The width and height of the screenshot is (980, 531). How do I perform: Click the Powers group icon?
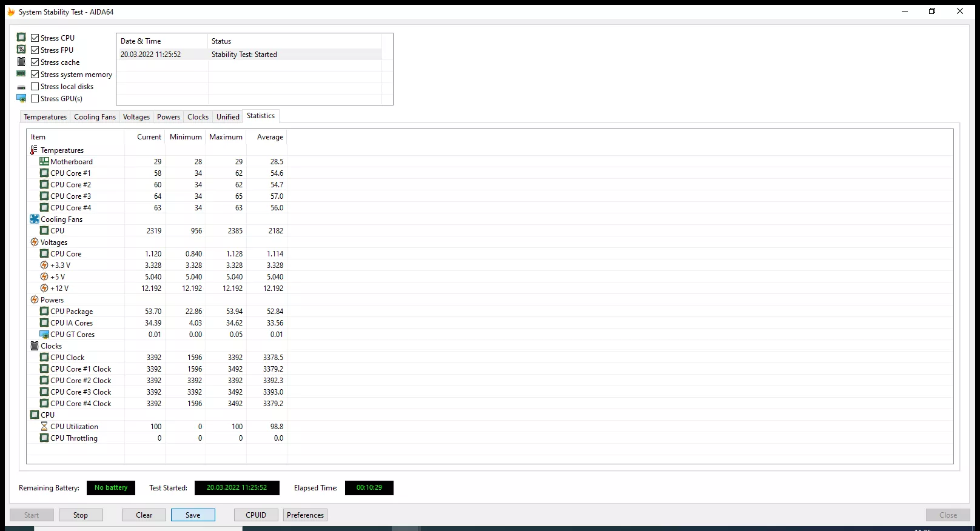(35, 300)
